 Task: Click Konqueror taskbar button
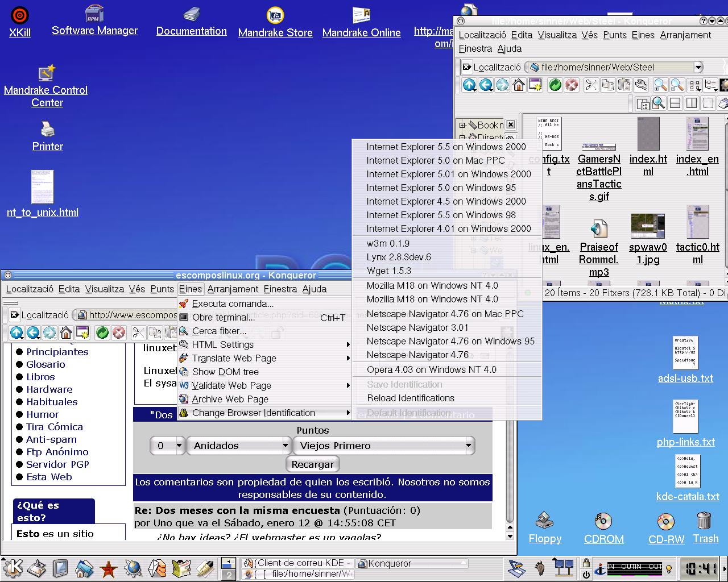[412, 563]
